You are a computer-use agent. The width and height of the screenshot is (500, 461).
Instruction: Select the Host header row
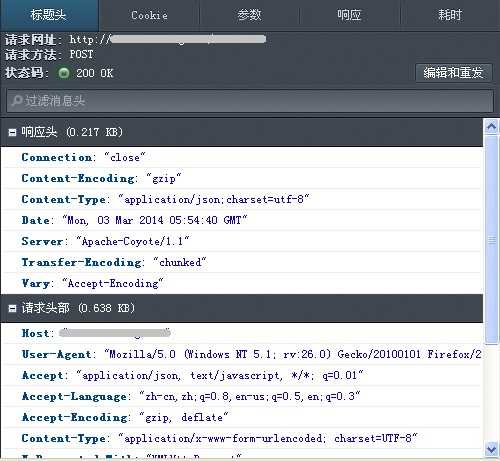242,333
